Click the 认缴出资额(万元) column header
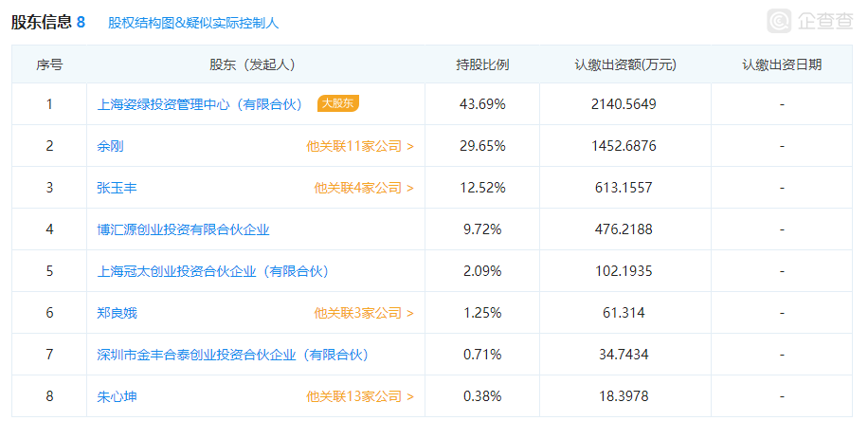 (x=625, y=64)
